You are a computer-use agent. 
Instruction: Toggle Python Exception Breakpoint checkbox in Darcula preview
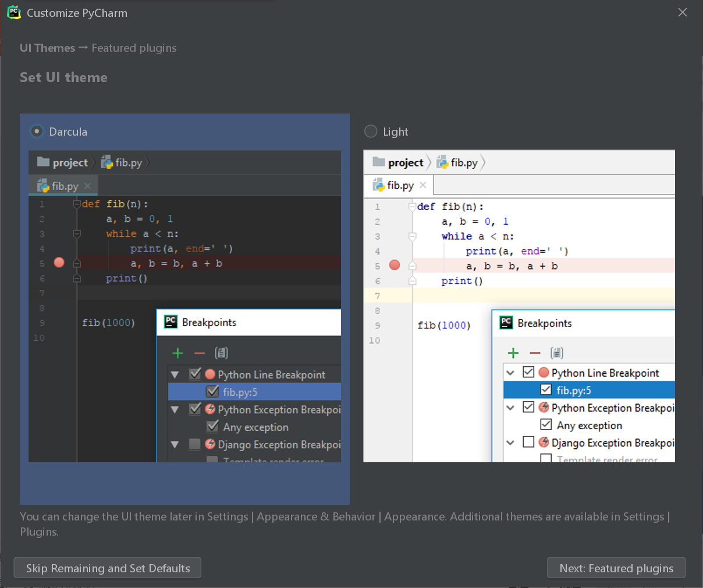point(195,409)
